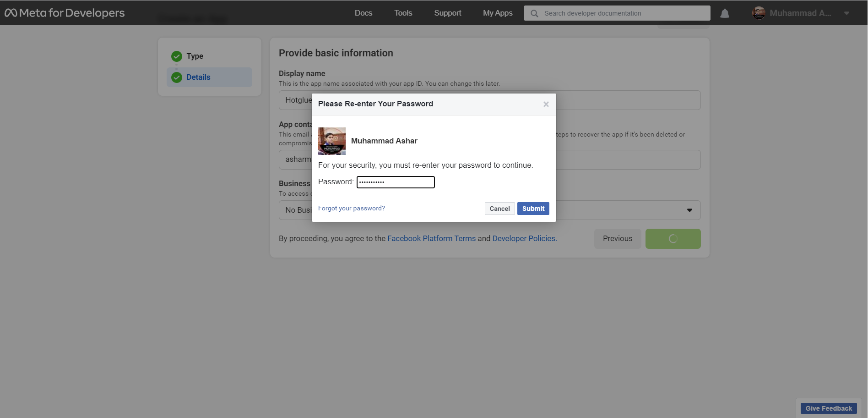The height and width of the screenshot is (418, 868).
Task: Click the Muhammad A... account name
Action: click(800, 13)
